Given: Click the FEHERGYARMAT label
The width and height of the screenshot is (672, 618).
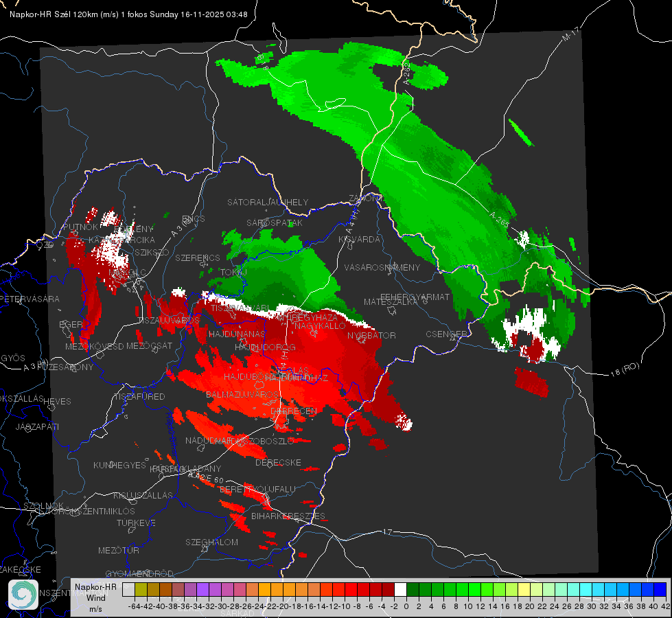Looking at the screenshot, I should 415,297.
